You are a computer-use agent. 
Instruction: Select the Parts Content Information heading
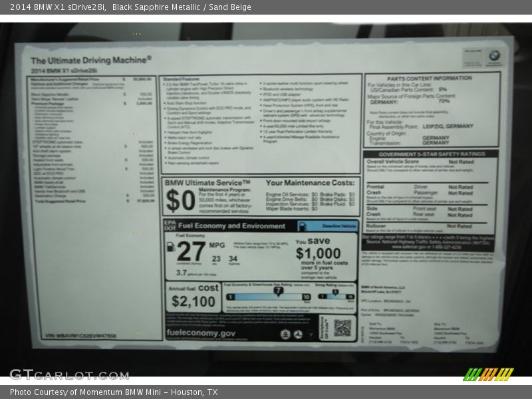[430, 78]
